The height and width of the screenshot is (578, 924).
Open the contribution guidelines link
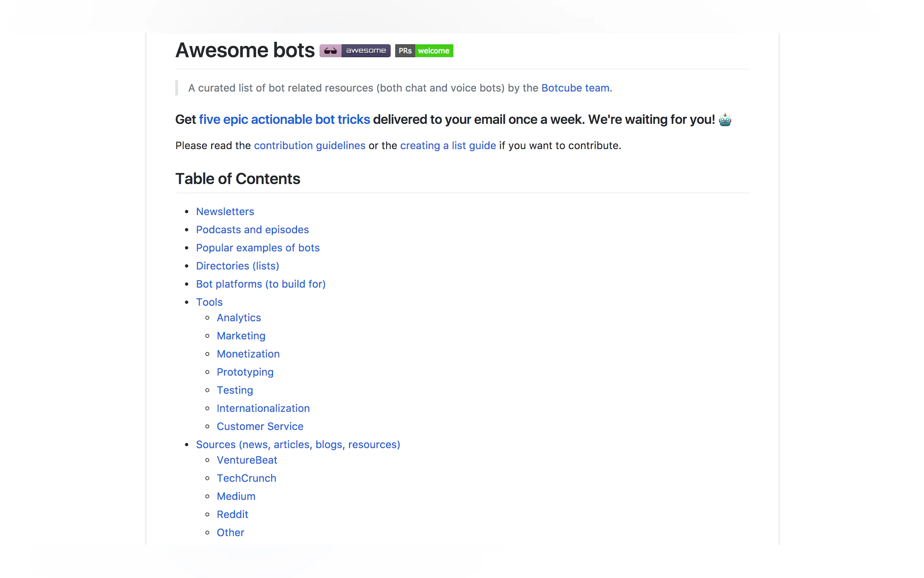coord(310,146)
